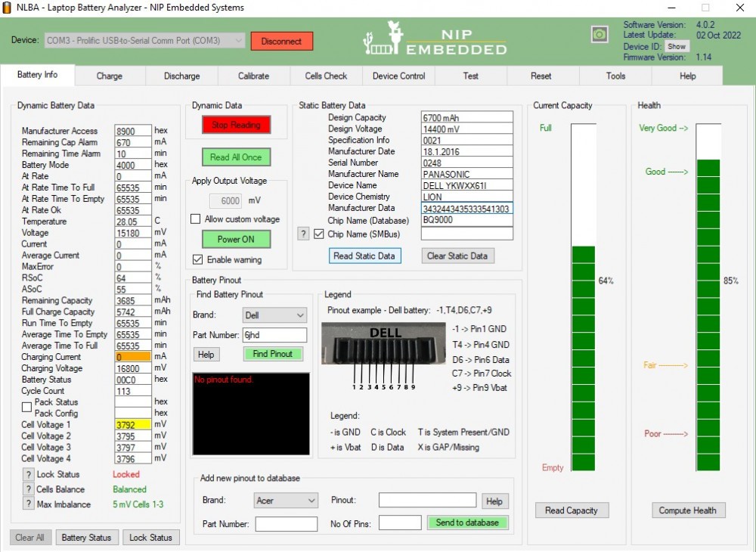This screenshot has width=756, height=552.
Task: Switch to the Charge tab
Action: [x=110, y=76]
